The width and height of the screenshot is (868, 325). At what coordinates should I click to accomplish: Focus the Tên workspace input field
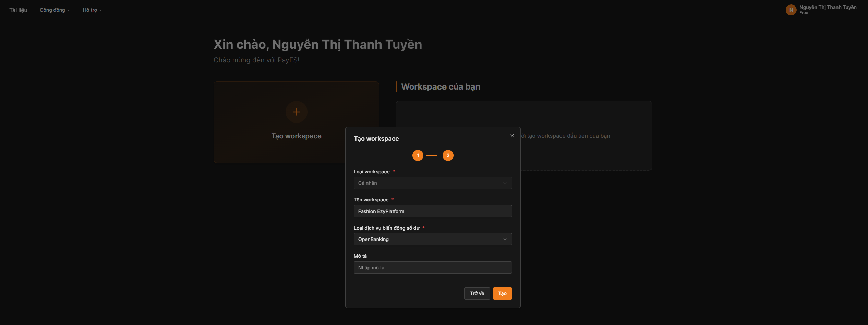pos(432,211)
